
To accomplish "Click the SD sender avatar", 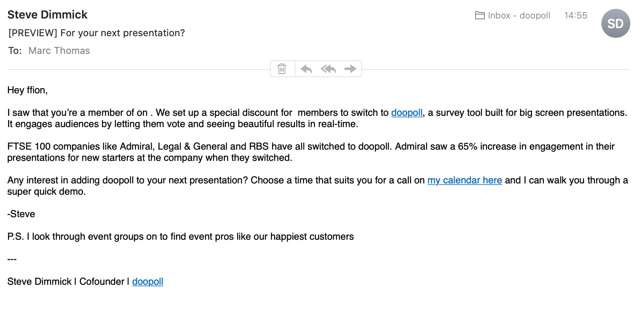I will pyautogui.click(x=615, y=23).
